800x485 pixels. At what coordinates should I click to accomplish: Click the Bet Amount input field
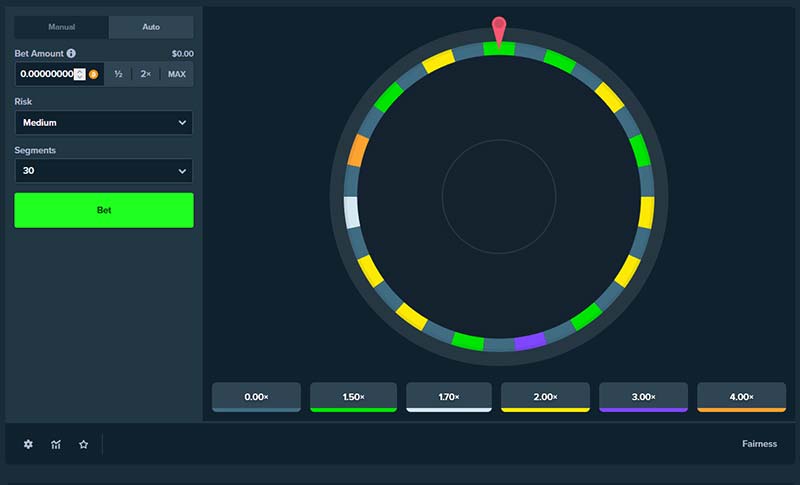coord(59,74)
